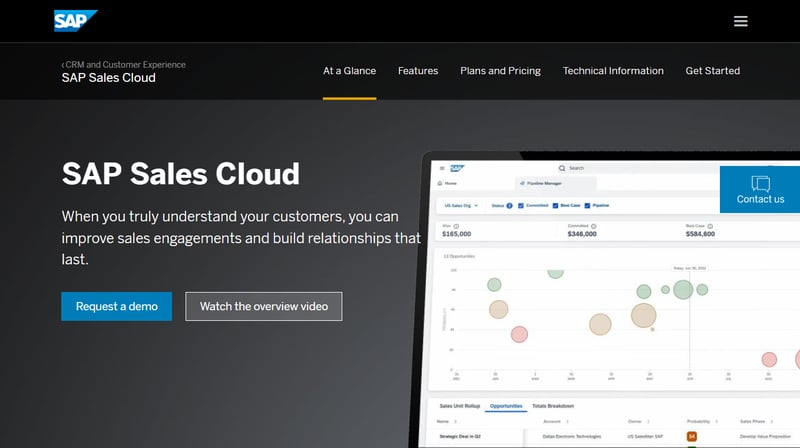
Task: Click the orange probability badge
Action: (692, 436)
